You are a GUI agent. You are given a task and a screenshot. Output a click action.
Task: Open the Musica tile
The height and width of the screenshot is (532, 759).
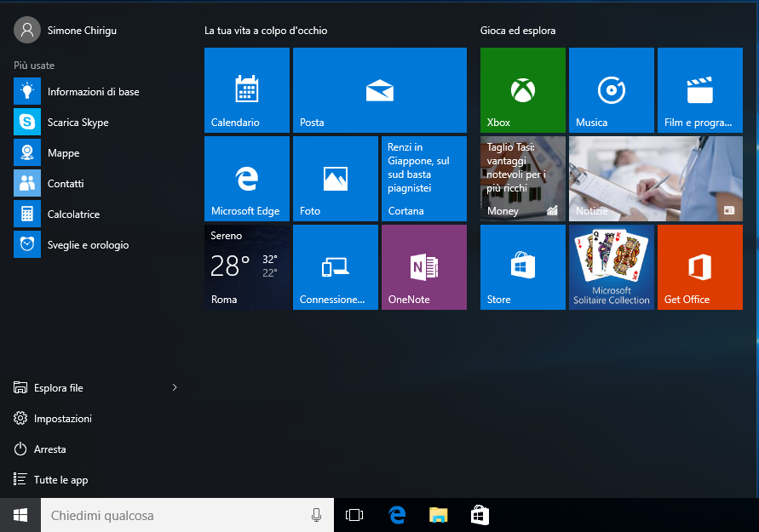tap(612, 90)
